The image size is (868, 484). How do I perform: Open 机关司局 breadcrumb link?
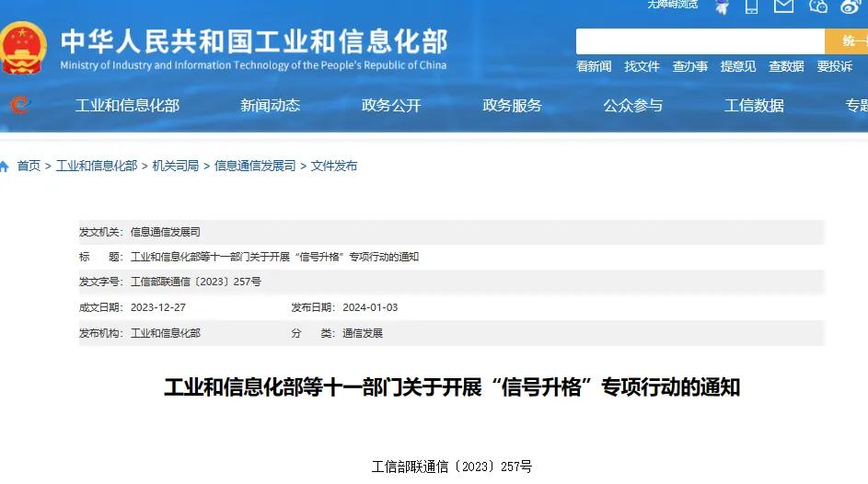[x=176, y=166]
